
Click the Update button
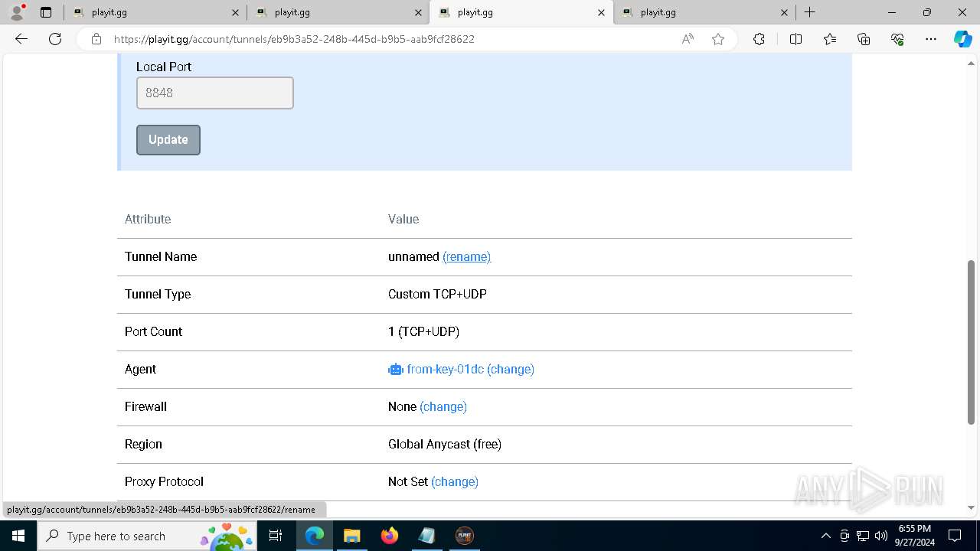[168, 140]
